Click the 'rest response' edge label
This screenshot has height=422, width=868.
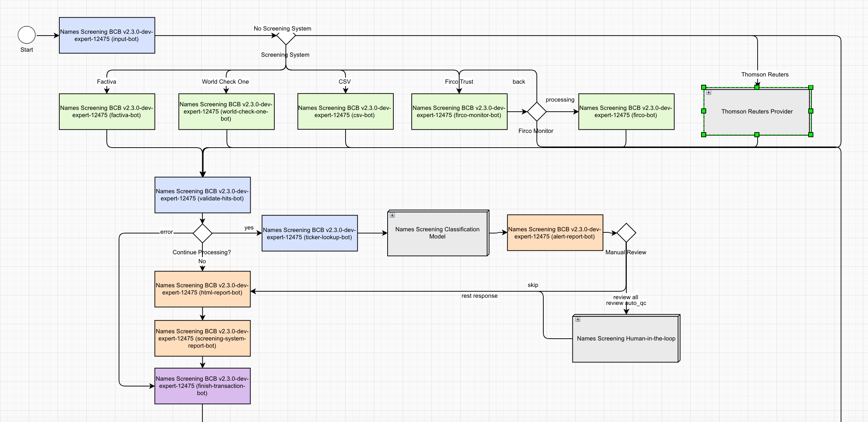[479, 296]
